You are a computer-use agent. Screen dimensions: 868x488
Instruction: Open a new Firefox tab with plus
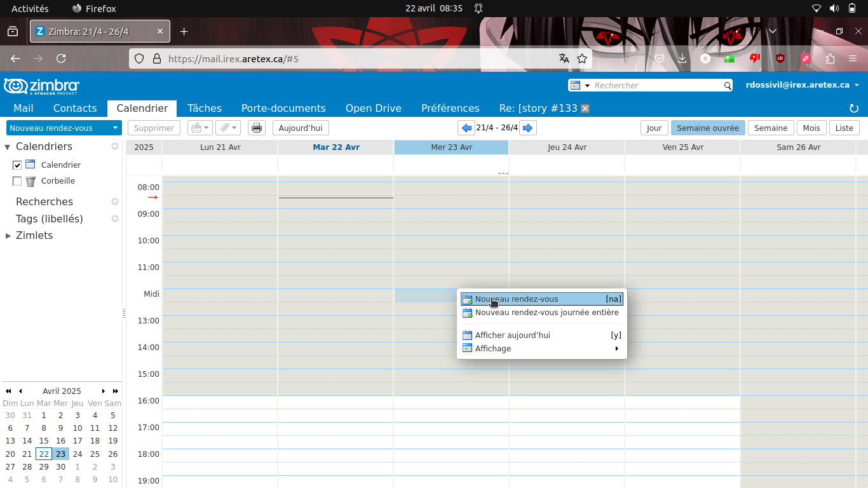[x=184, y=31]
